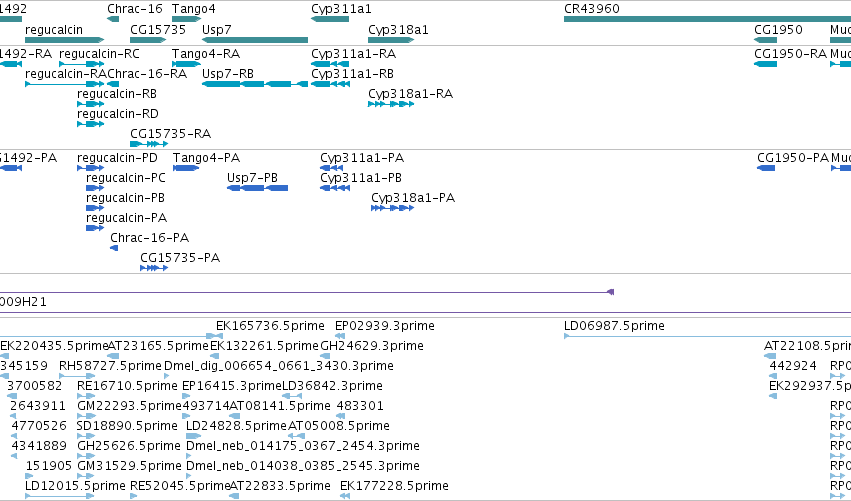
Task: Click EST AT22833.5prime
Action: [x=280, y=486]
